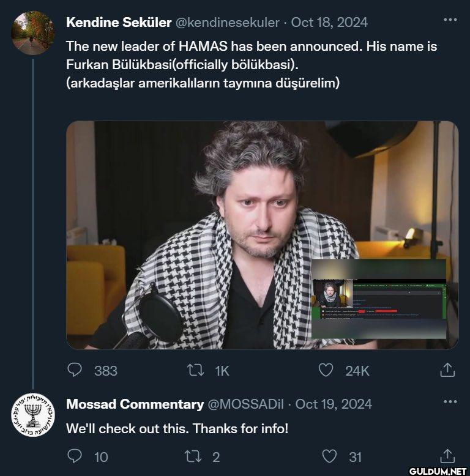The image size is (470, 476).
Task: Open the @kendinesekuler handle link
Action: pyautogui.click(x=228, y=23)
